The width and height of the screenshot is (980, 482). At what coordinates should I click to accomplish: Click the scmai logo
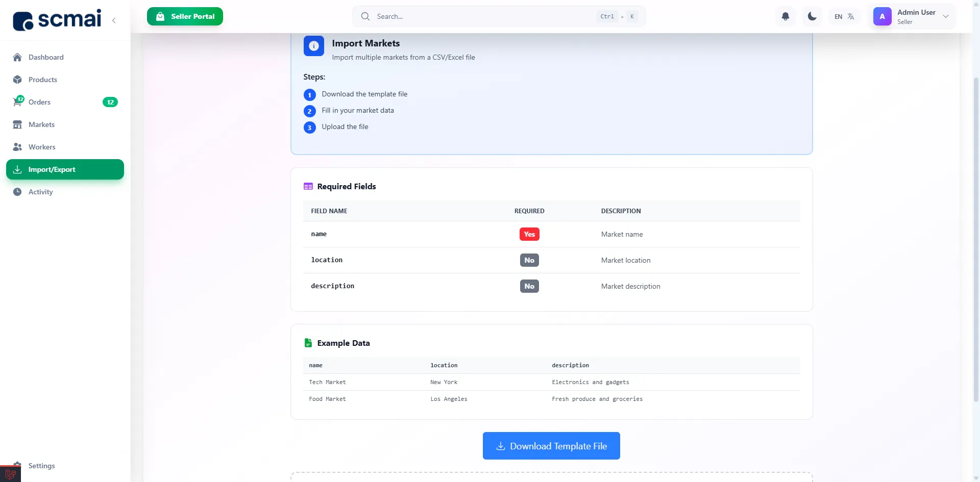[x=57, y=20]
